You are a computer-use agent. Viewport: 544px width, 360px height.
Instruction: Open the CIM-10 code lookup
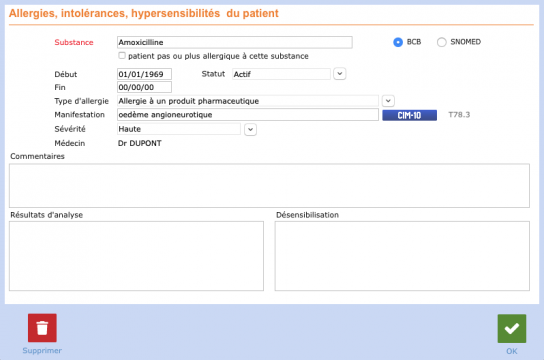click(409, 115)
